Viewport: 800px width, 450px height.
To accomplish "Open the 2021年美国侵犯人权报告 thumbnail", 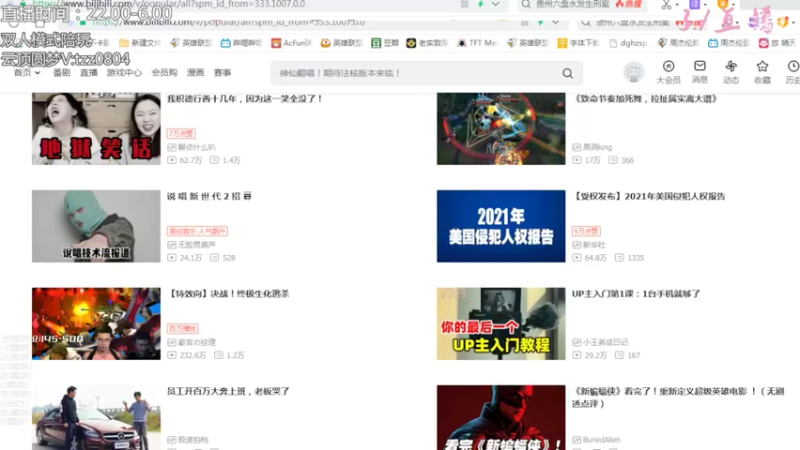I will [501, 226].
